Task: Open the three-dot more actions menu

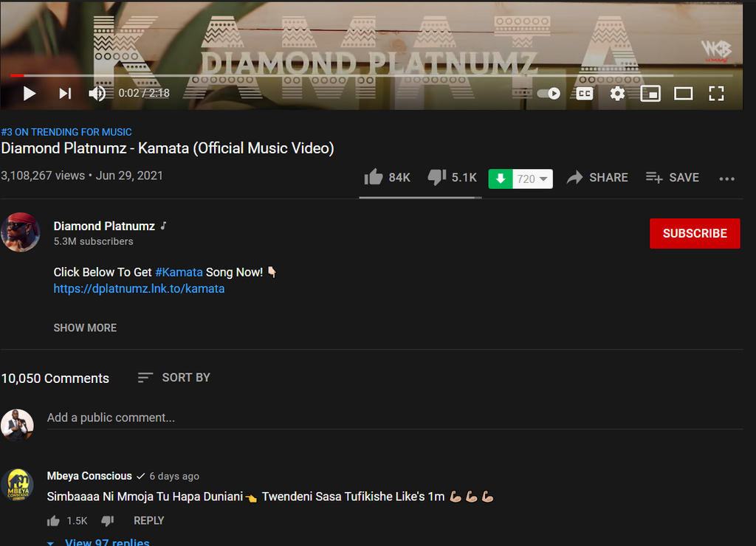Action: coord(726,179)
